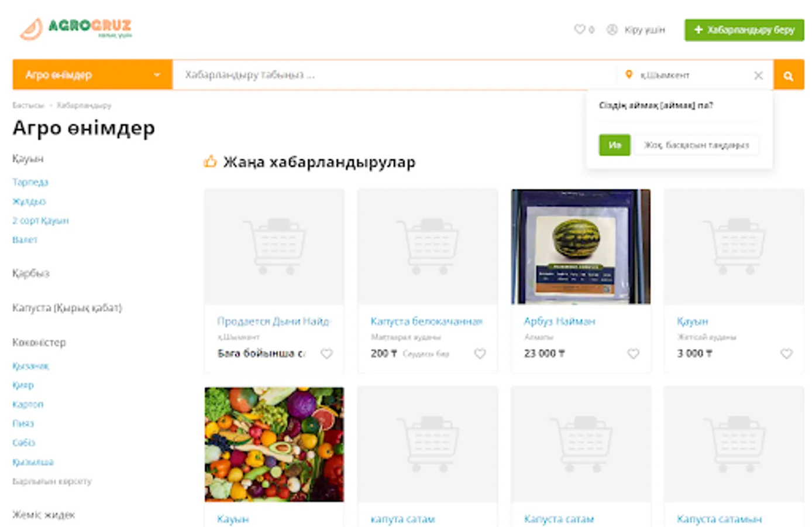Confirm region with green Иә button
812x527 pixels.
click(614, 145)
